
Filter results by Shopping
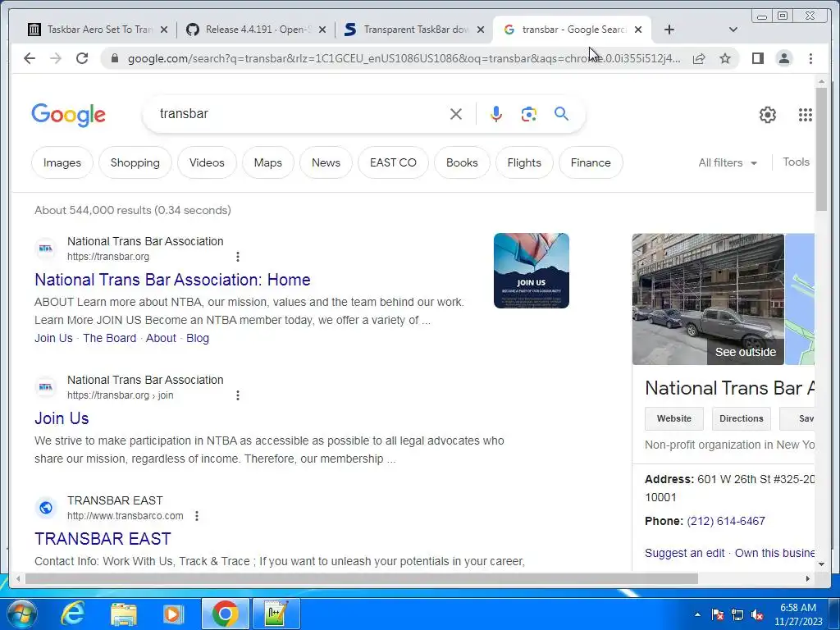point(135,163)
